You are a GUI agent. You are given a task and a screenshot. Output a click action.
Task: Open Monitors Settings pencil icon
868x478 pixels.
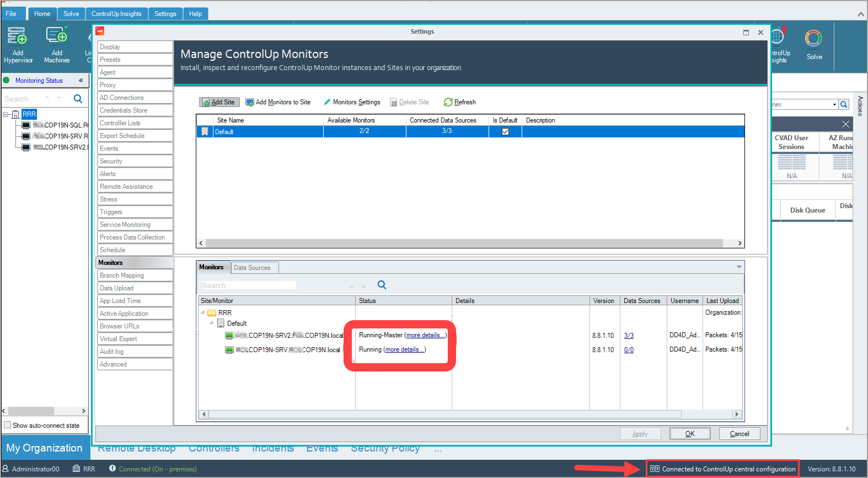point(327,102)
